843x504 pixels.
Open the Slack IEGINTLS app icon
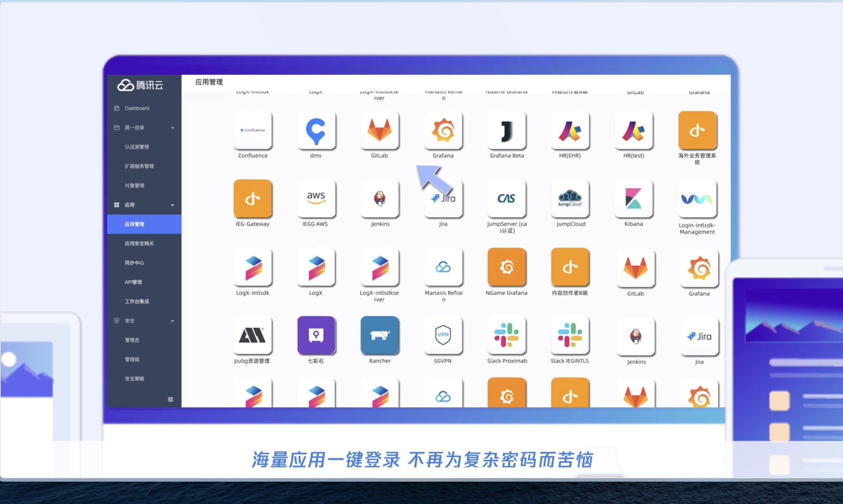[x=570, y=335]
